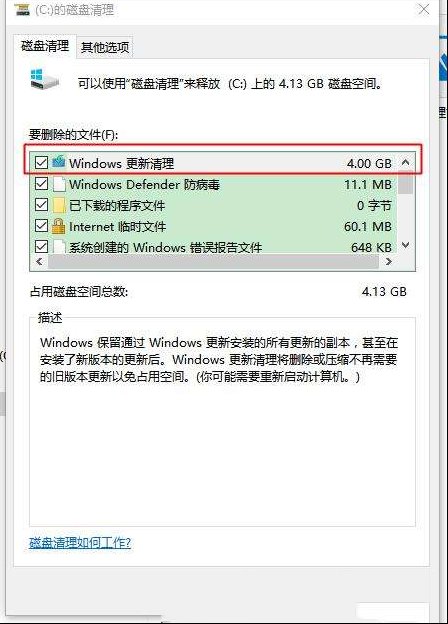Image resolution: width=448 pixels, height=624 pixels.
Task: Click the horizontal scroll right arrow
Action: pyautogui.click(x=389, y=261)
